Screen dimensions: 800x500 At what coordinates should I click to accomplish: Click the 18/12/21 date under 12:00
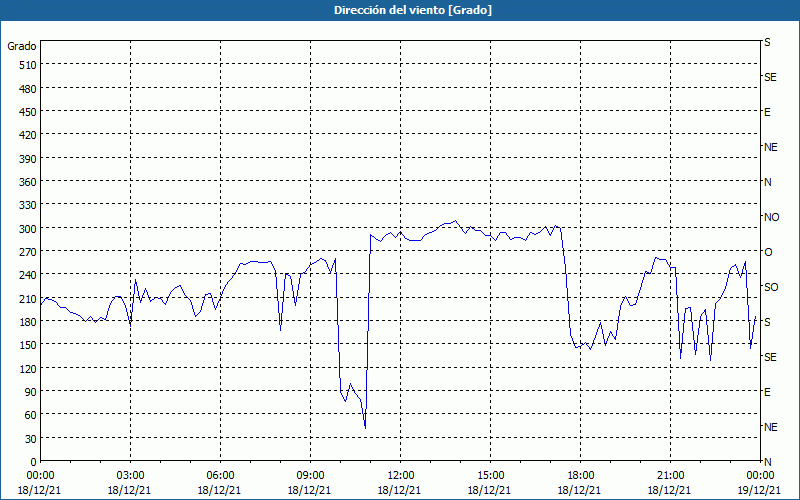click(400, 490)
